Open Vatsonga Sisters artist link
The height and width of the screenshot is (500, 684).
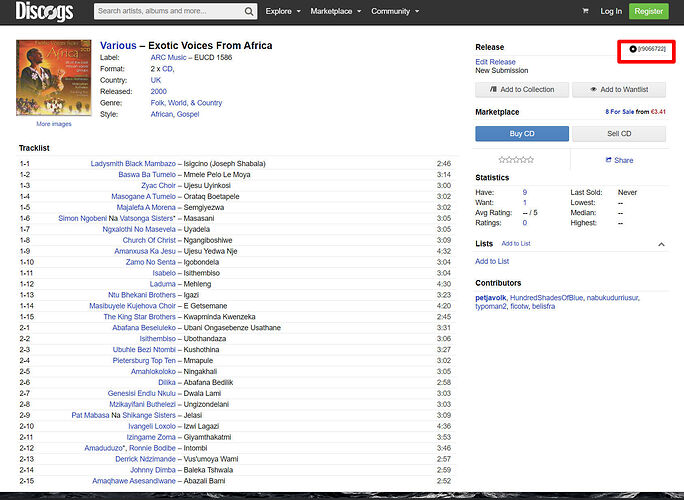point(146,218)
